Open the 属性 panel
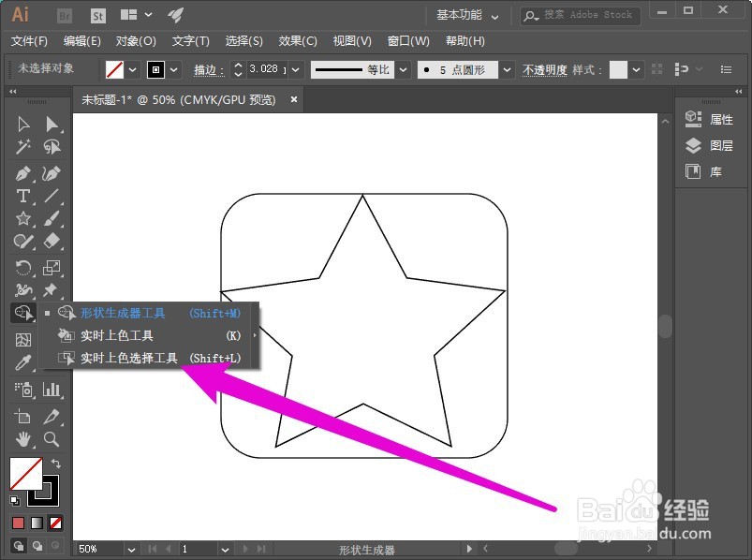 coord(709,119)
